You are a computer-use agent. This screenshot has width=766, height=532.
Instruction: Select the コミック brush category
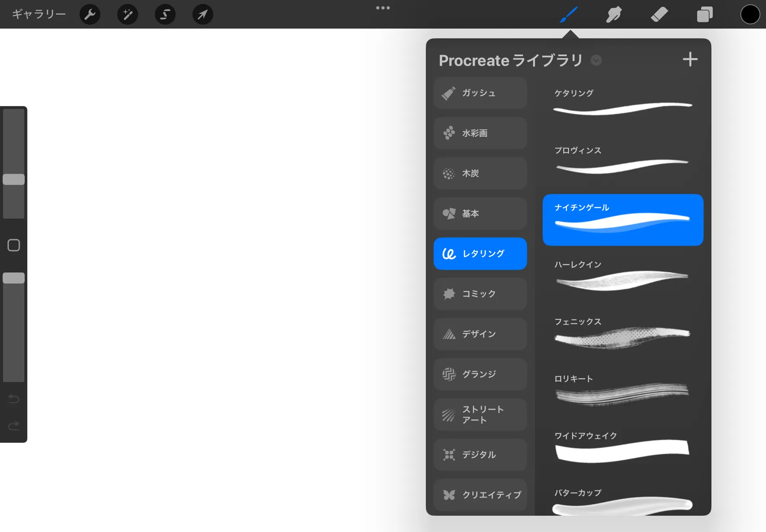[480, 294]
